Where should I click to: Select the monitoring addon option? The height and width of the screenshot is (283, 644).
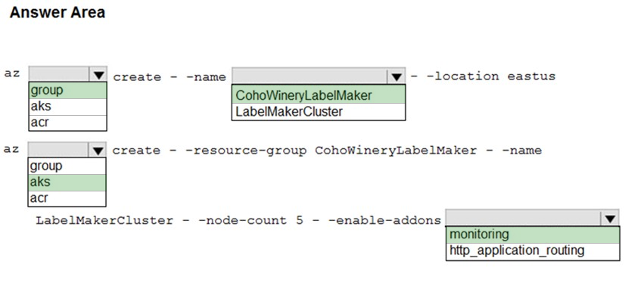coord(533,235)
